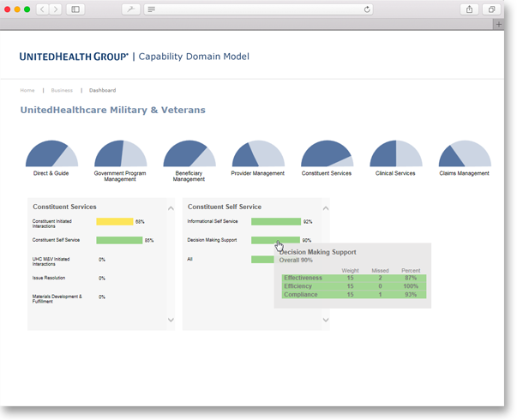523x420 pixels.
Task: Click the 0% value for Issue Resolution
Action: 102,279
